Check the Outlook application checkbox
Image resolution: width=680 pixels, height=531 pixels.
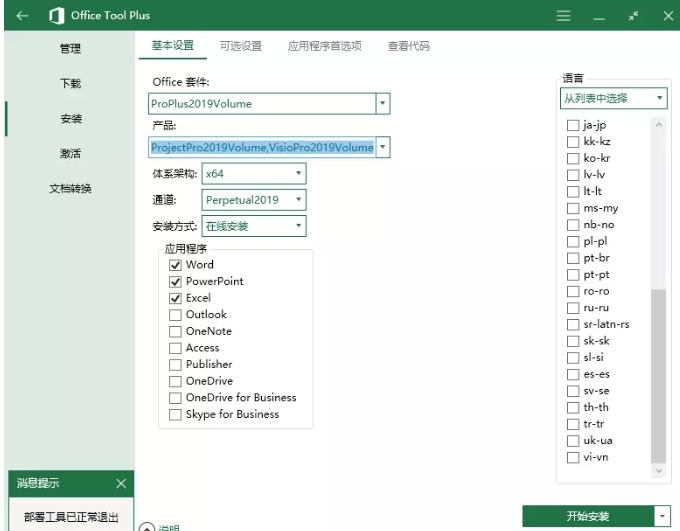(x=175, y=315)
